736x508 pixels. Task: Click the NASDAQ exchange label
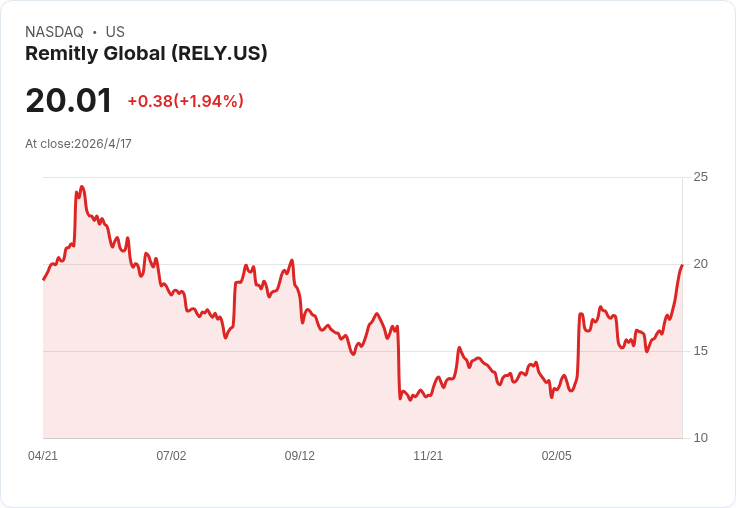pyautogui.click(x=54, y=32)
